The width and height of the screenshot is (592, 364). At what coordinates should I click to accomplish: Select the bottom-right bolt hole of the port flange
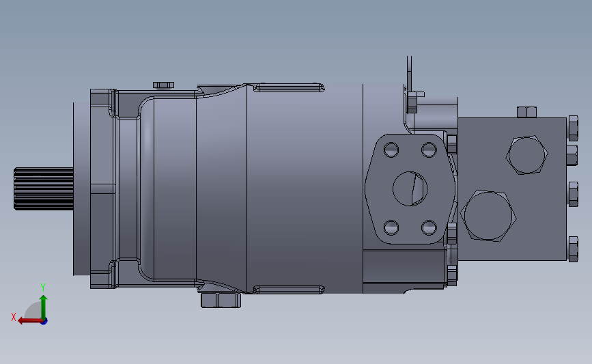(429, 227)
